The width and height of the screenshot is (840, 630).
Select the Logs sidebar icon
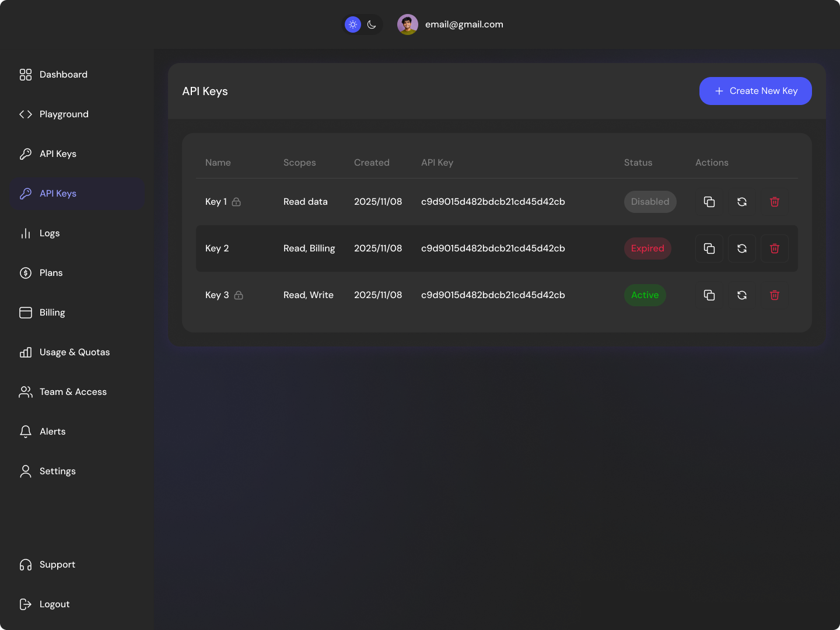[26, 233]
